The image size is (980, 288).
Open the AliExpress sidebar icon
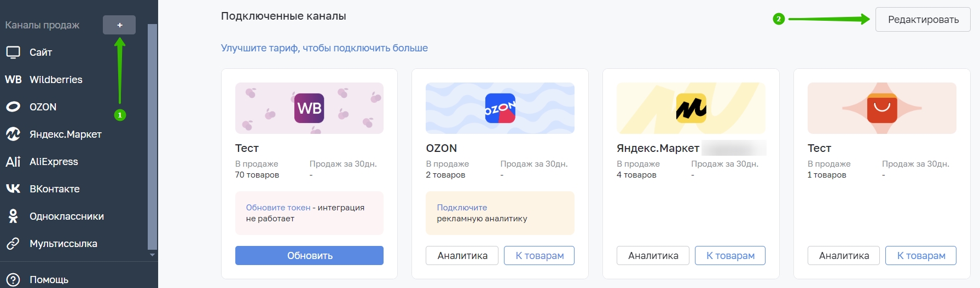[13, 162]
